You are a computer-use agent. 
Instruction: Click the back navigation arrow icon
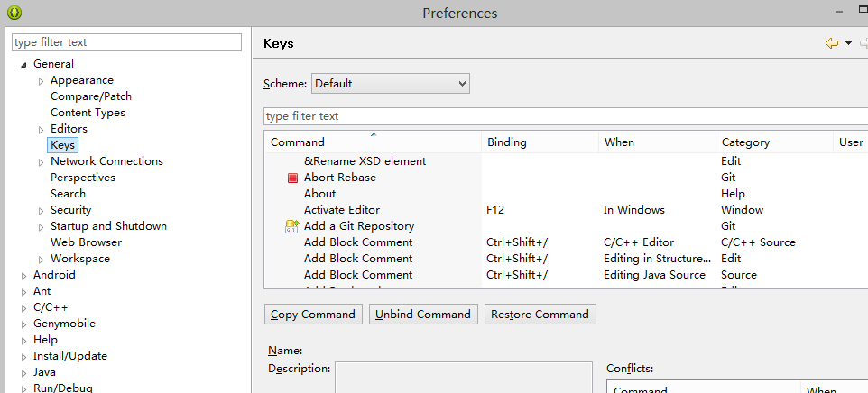[832, 43]
